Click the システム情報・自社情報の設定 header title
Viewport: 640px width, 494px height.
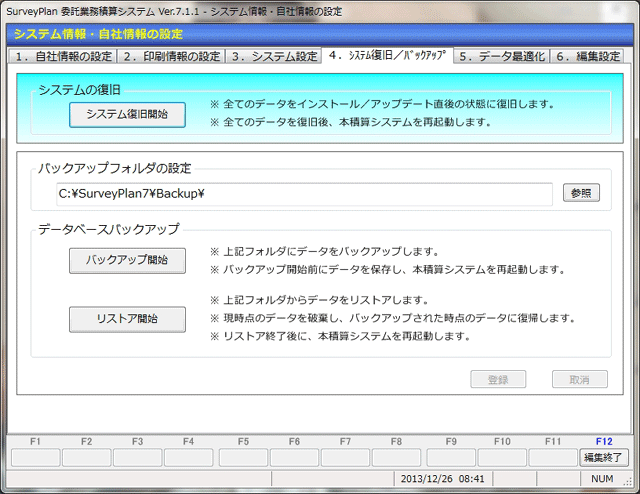tap(98, 34)
